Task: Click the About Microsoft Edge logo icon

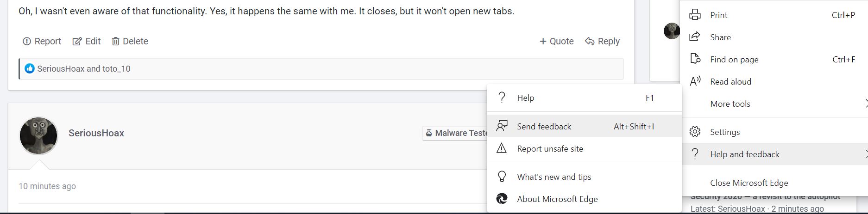Action: [x=502, y=199]
